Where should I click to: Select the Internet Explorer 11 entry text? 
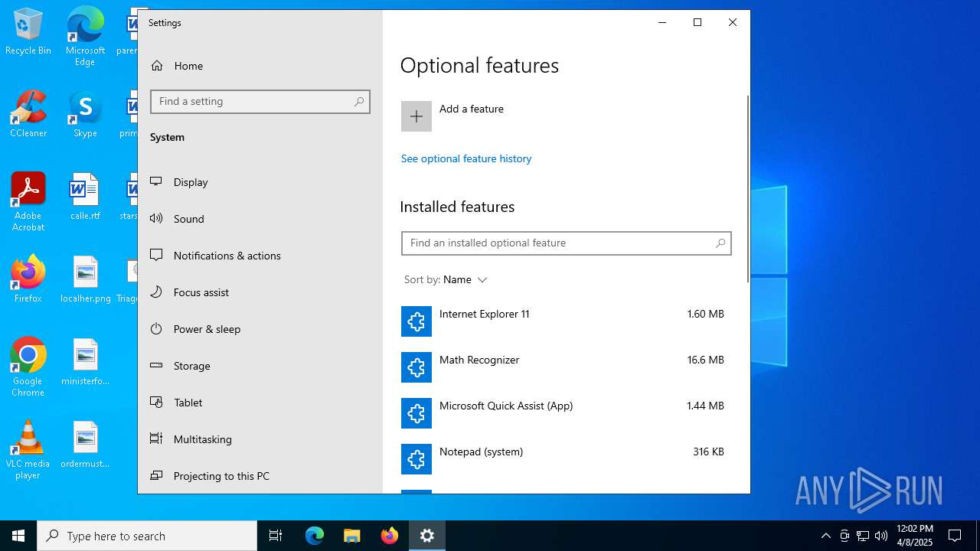[x=485, y=314]
